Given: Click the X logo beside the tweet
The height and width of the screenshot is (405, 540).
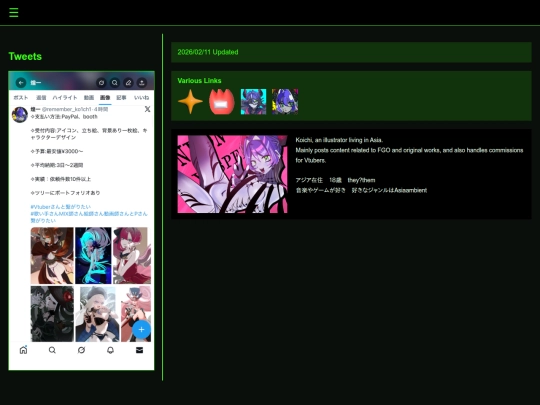Looking at the screenshot, I should click(147, 109).
